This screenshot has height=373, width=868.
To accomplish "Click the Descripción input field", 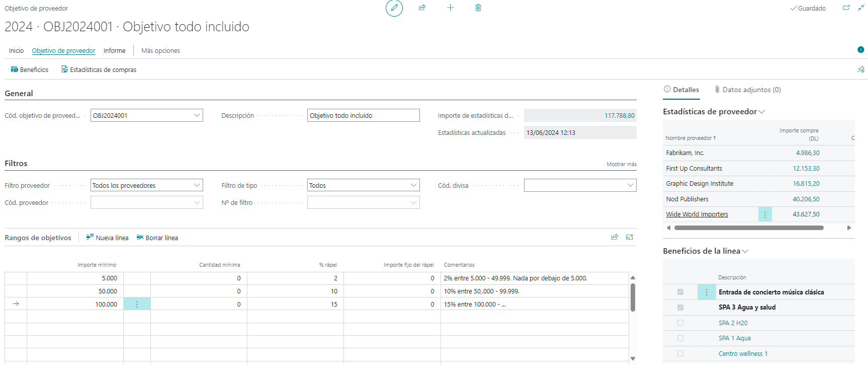I will coord(364,115).
